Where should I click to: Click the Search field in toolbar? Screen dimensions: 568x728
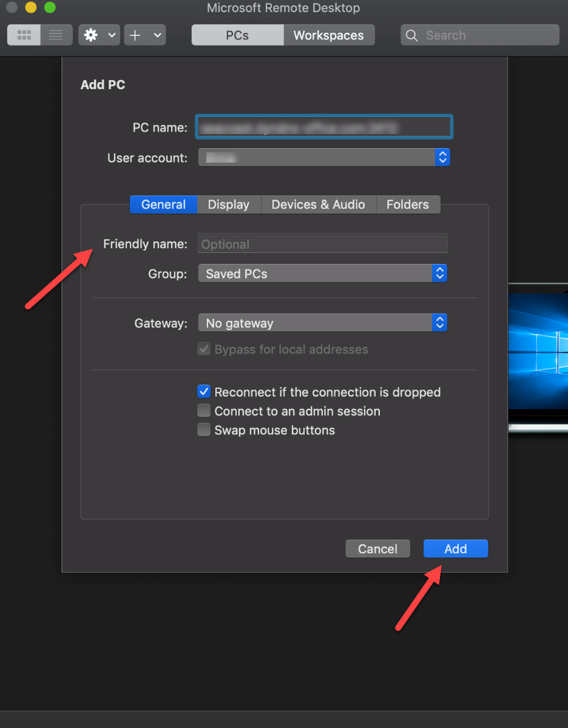[479, 35]
